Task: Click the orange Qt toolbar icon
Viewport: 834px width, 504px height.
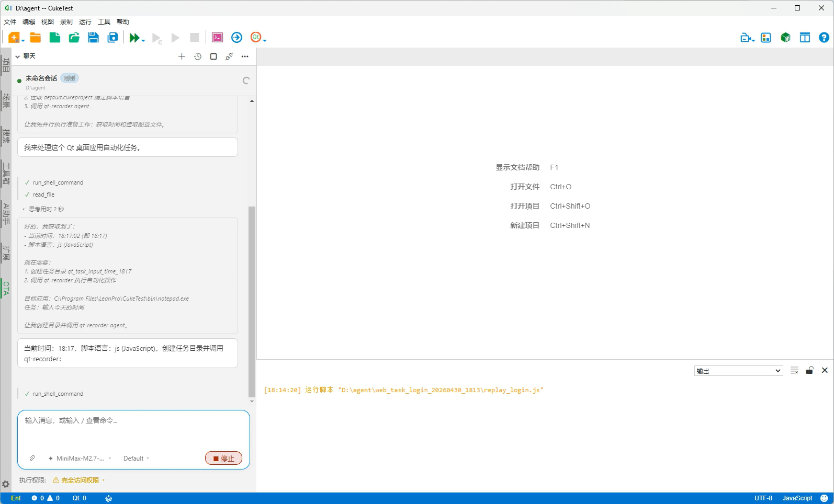Action: coord(255,37)
